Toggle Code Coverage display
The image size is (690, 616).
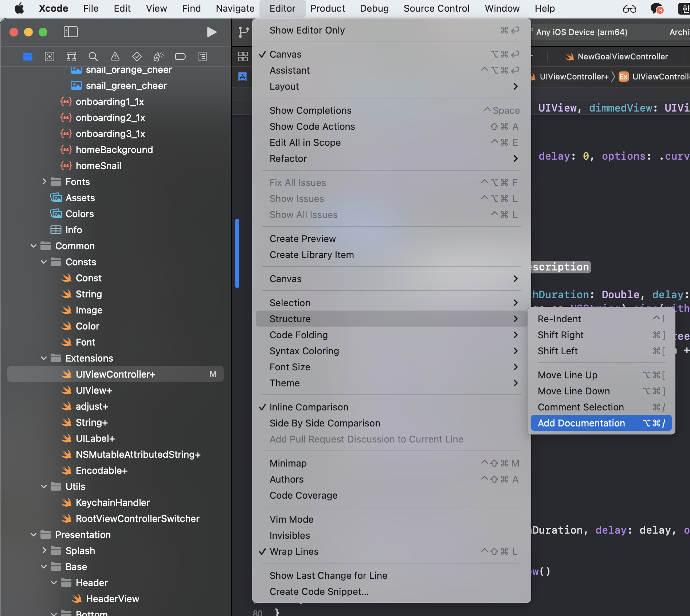pyautogui.click(x=391, y=495)
